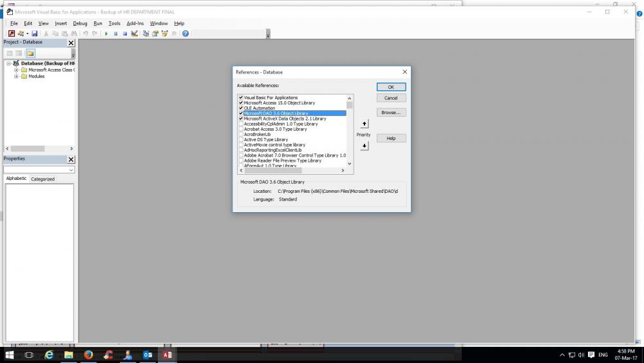Click the Find binoculars toolbar icon

tap(74, 34)
